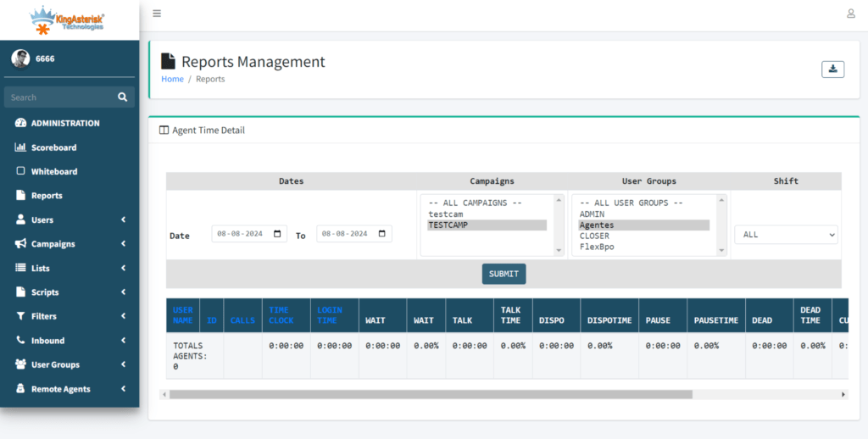Select CLOSER in User Groups list

click(594, 236)
